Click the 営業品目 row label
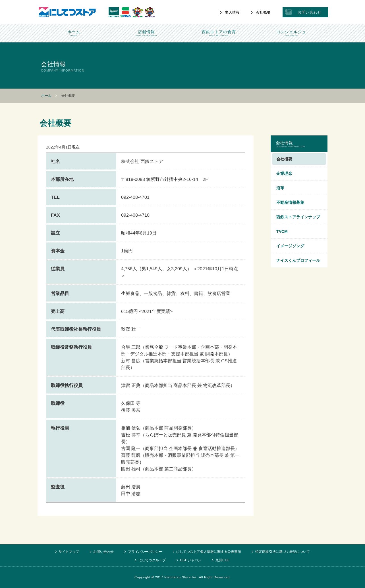The height and width of the screenshot is (588, 365). click(x=60, y=294)
